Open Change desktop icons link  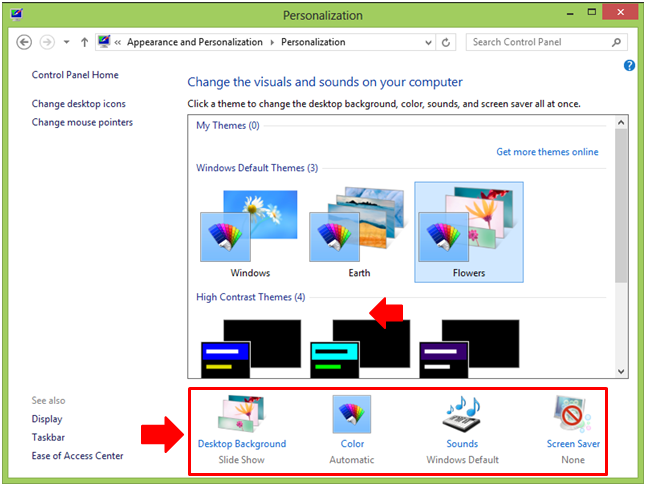pyautogui.click(x=79, y=104)
